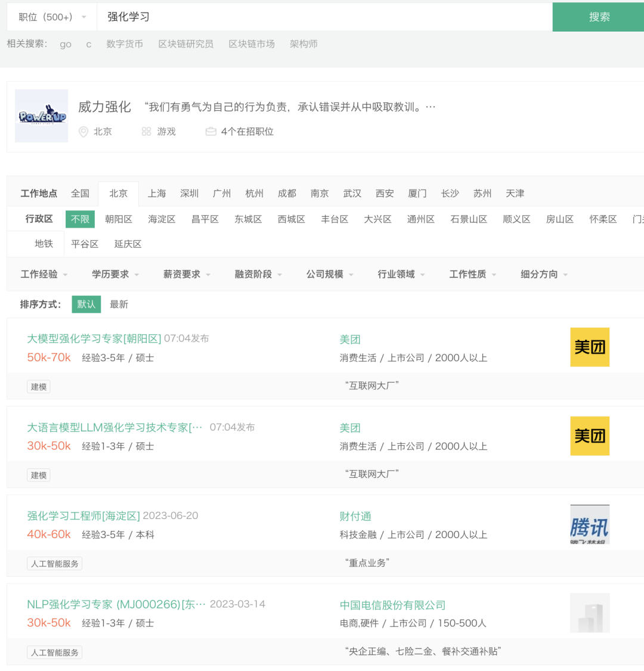Expand the 公司规模 dropdown

330,274
